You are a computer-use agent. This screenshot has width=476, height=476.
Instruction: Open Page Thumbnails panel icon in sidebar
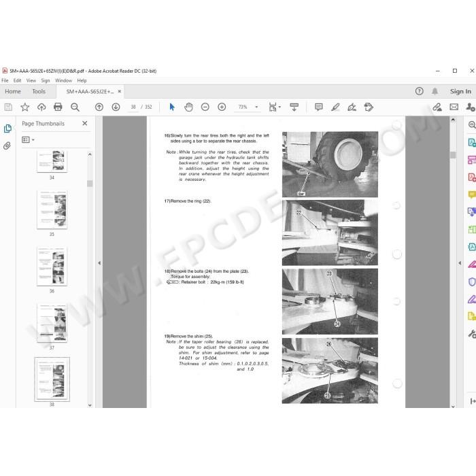coord(7,129)
